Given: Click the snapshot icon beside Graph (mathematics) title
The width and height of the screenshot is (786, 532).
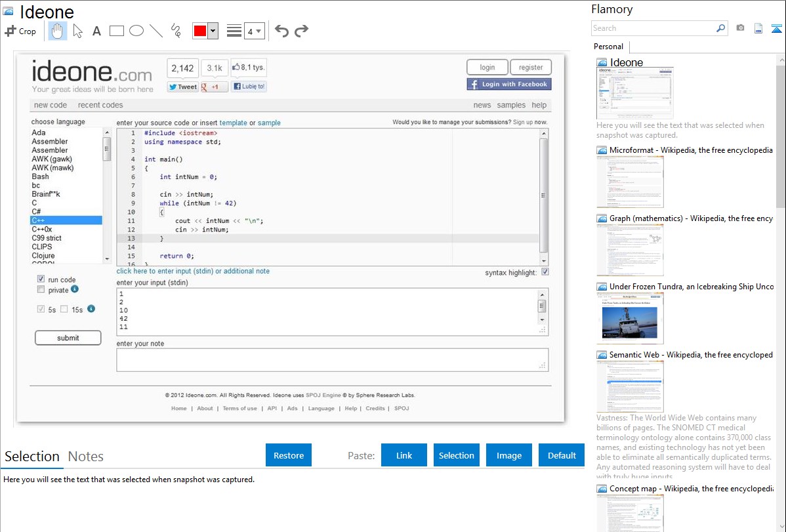Looking at the screenshot, I should [602, 218].
